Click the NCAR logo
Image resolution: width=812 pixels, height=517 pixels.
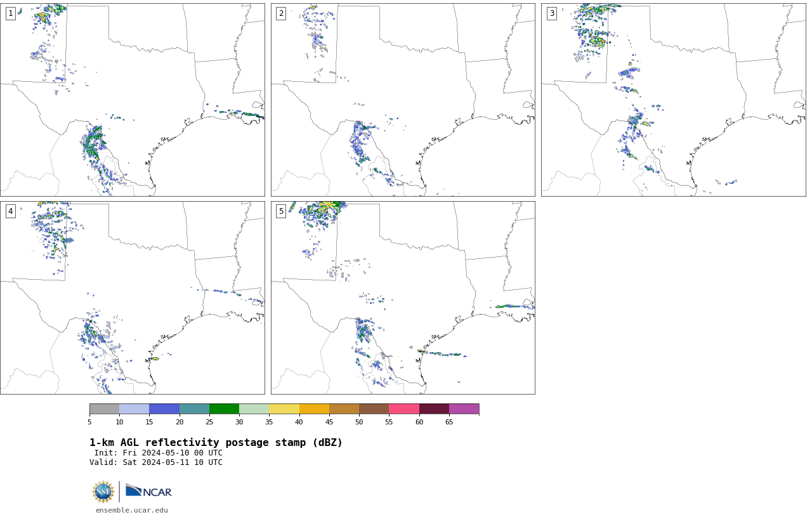click(148, 492)
